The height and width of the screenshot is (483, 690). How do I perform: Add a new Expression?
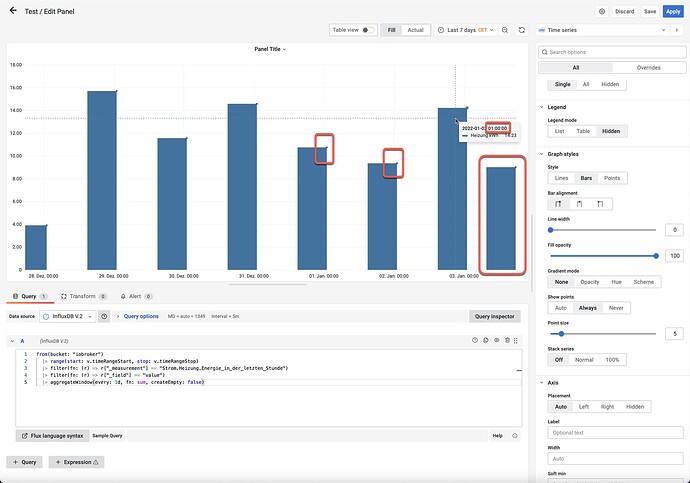click(77, 462)
